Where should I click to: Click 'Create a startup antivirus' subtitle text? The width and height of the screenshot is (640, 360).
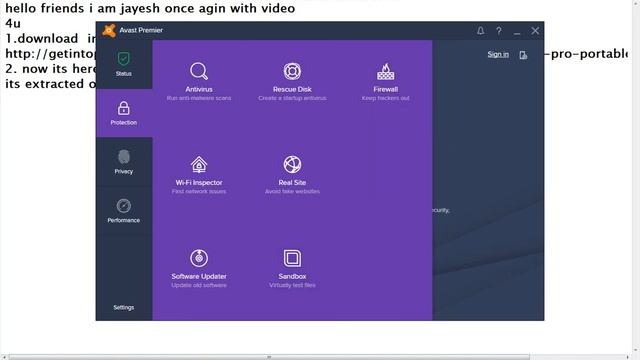click(x=292, y=98)
